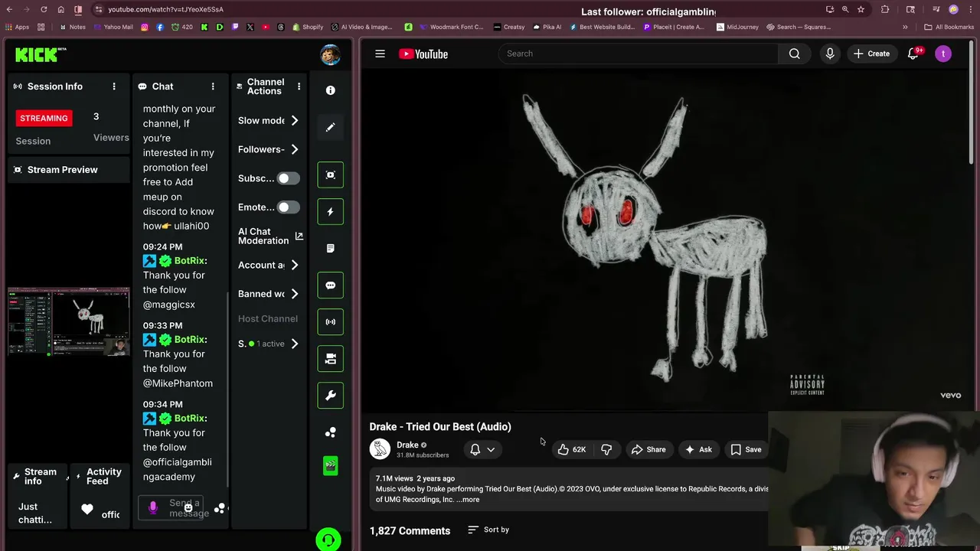Click the browser address bar URL
980x551 pixels.
pyautogui.click(x=166, y=9)
